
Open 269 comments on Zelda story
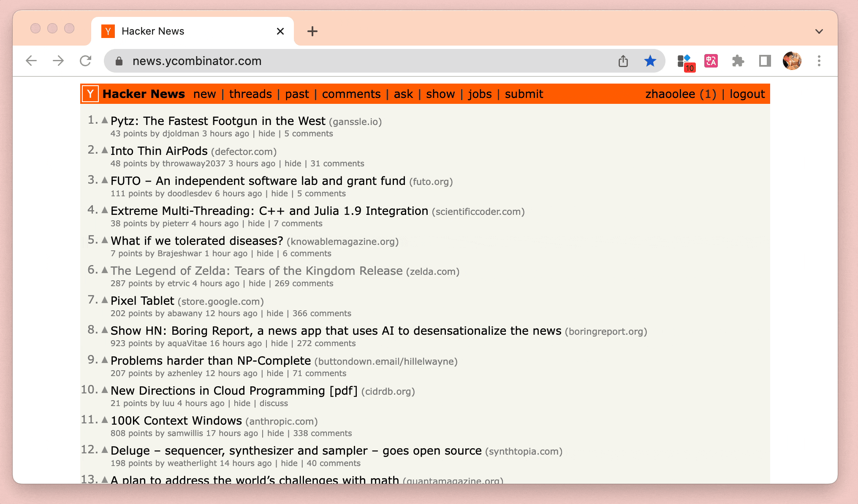tap(304, 283)
